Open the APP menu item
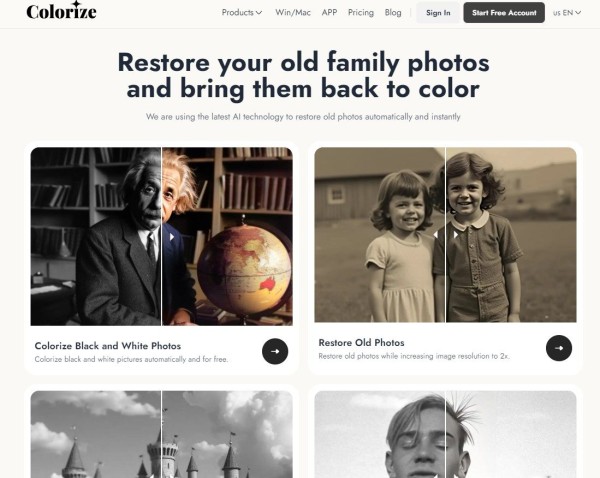 (x=329, y=13)
